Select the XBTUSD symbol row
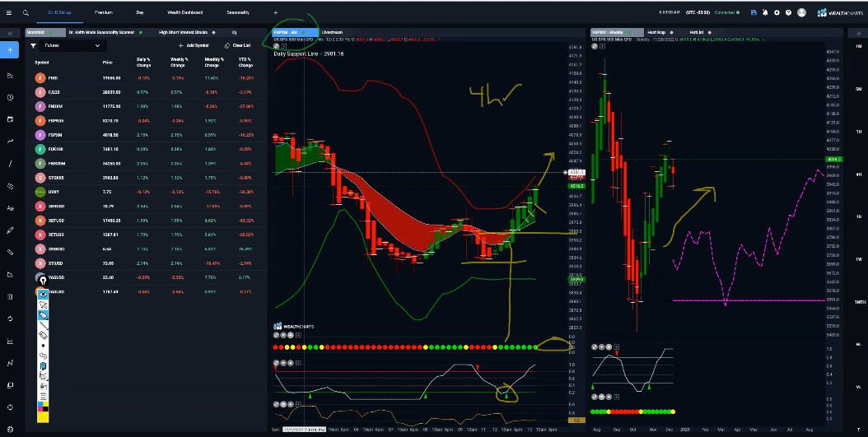 [x=147, y=221]
